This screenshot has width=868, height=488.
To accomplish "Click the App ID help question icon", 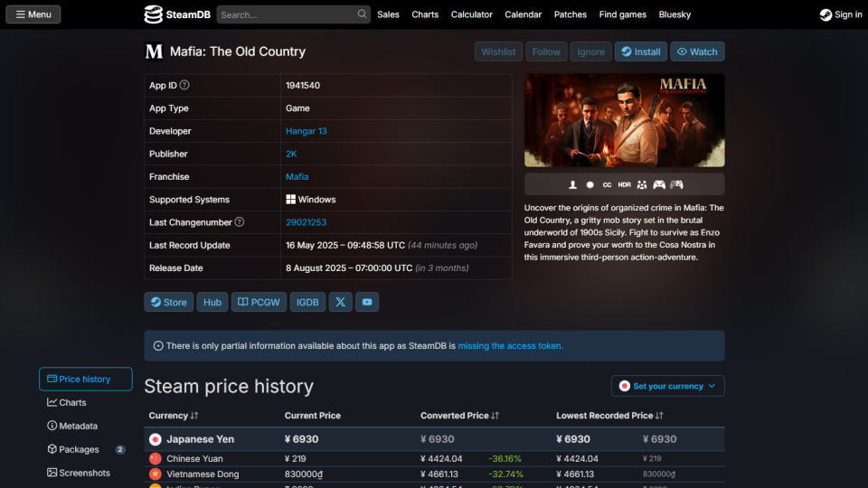I will click(184, 85).
